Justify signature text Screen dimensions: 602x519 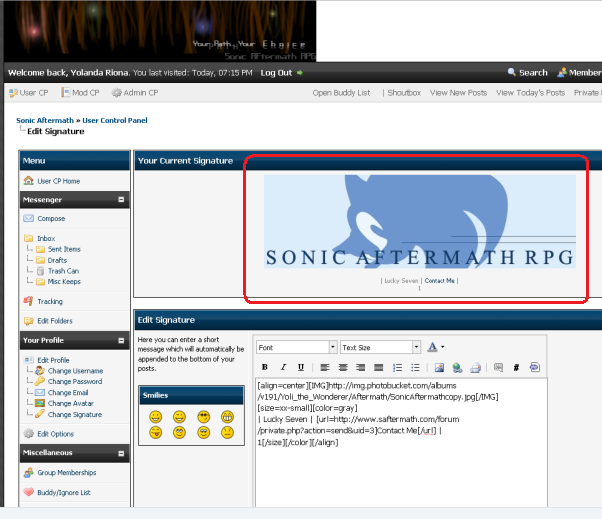379,367
